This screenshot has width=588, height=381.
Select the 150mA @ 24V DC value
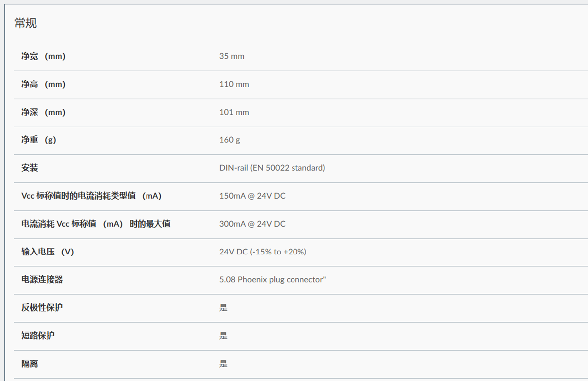point(252,196)
